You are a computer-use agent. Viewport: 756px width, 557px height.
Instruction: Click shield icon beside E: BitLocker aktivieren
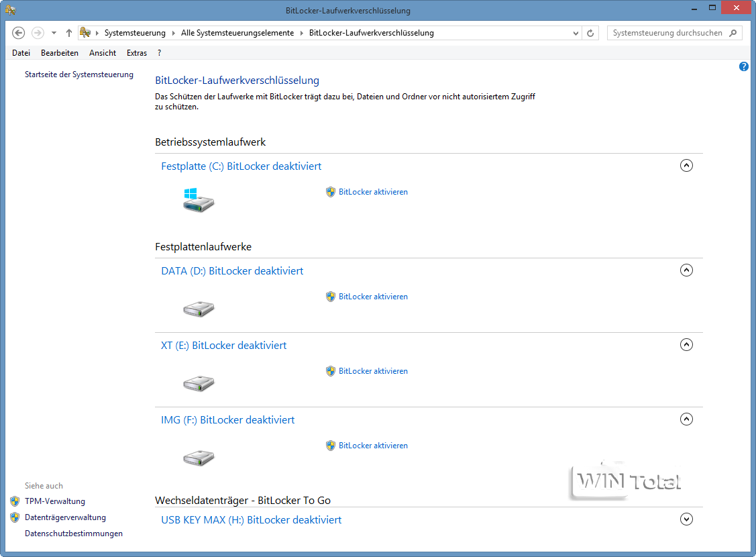[330, 371]
